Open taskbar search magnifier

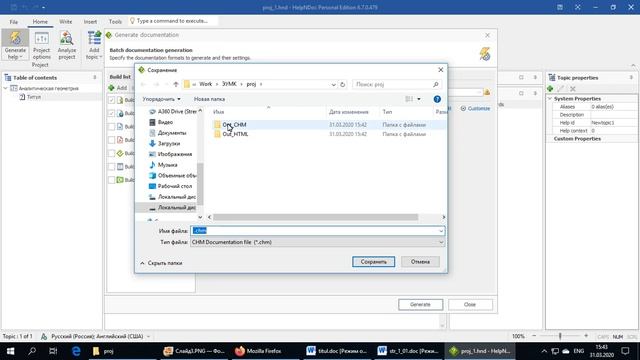coord(32,351)
